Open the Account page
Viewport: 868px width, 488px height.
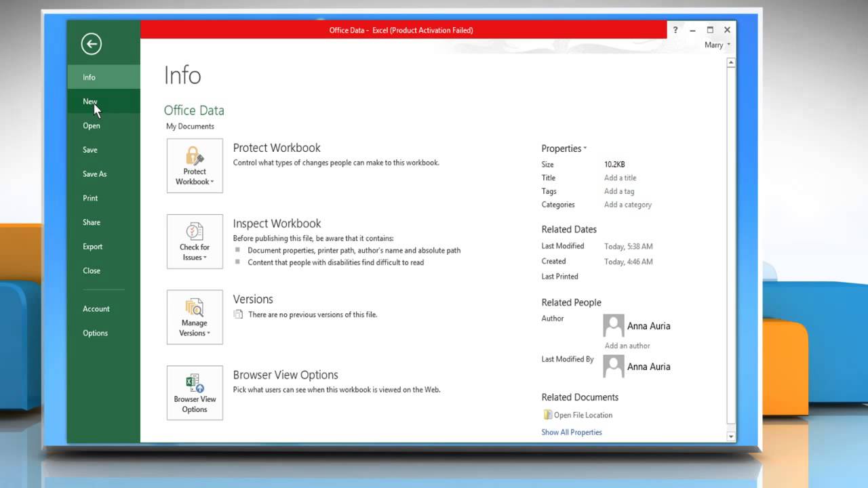point(104,309)
